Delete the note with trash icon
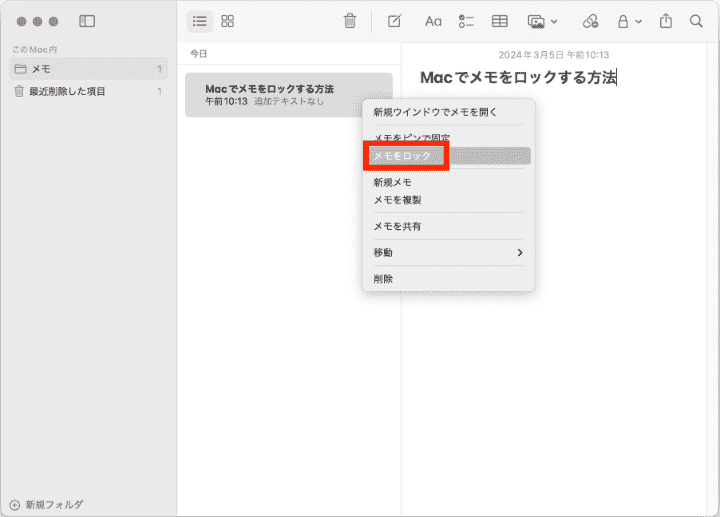720x517 pixels. coord(349,21)
